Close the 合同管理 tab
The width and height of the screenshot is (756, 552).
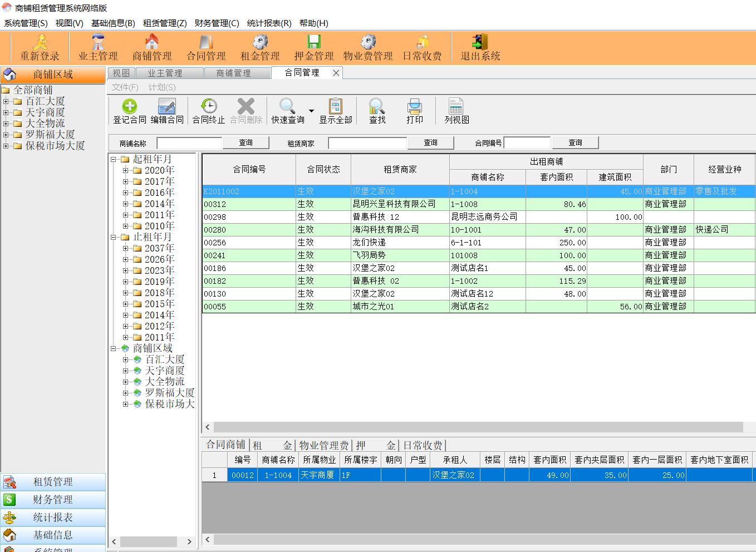336,73
